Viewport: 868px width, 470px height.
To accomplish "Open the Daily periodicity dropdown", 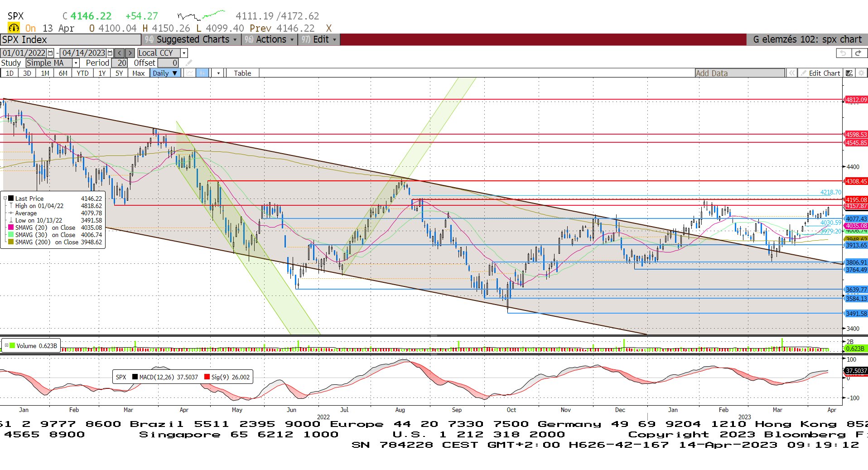I will pyautogui.click(x=165, y=73).
